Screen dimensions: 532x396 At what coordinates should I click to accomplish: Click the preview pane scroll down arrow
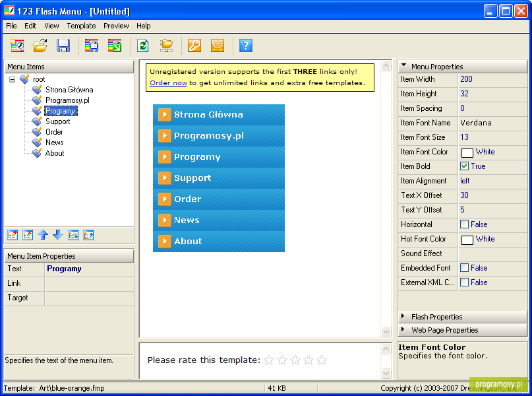coord(386,331)
